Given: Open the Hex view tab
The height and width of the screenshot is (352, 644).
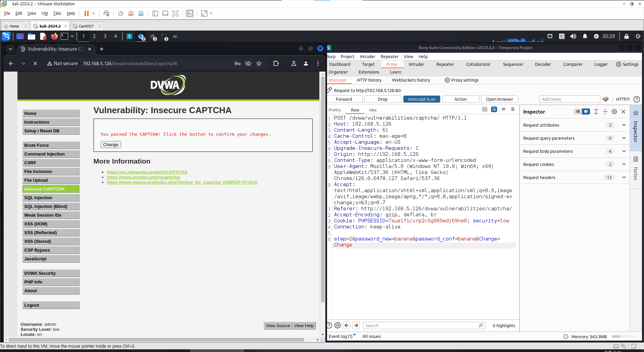Looking at the screenshot, I should click(x=373, y=110).
